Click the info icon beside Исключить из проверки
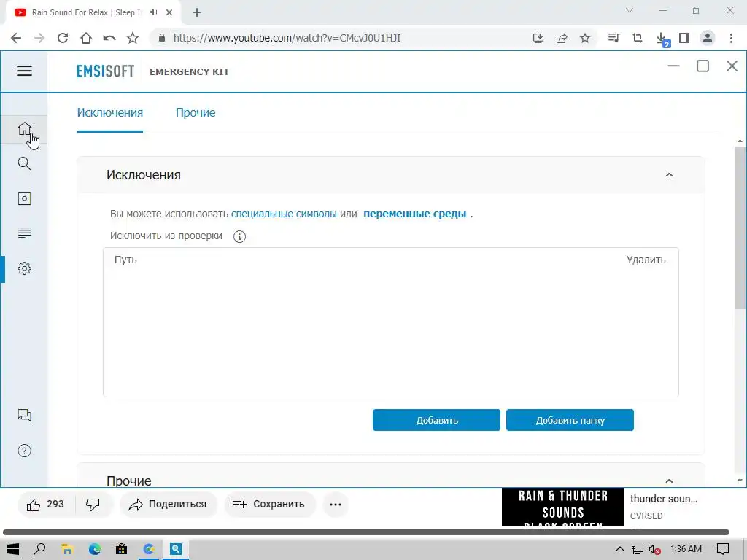The width and height of the screenshot is (747, 560). pos(239,236)
